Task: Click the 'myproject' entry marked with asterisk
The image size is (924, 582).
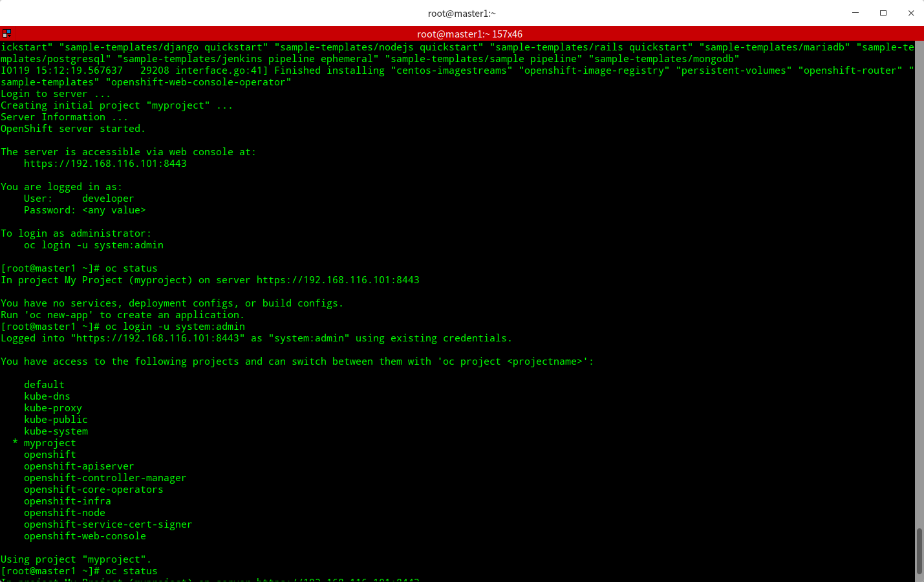Action: pyautogui.click(x=50, y=442)
